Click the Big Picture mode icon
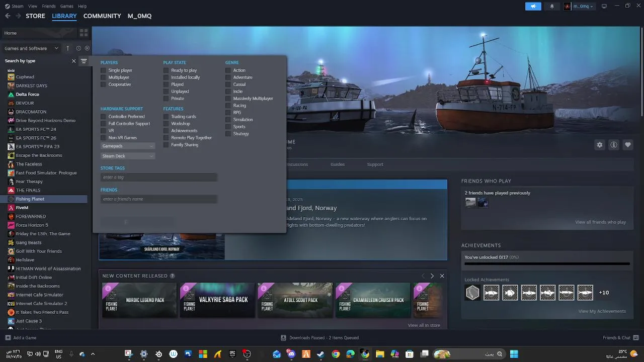The height and width of the screenshot is (362, 644). tap(604, 6)
